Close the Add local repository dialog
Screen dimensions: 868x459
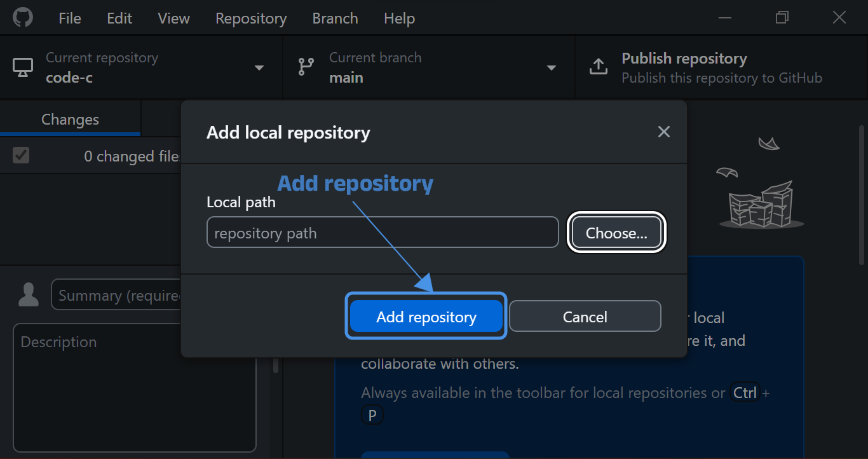[x=663, y=132]
